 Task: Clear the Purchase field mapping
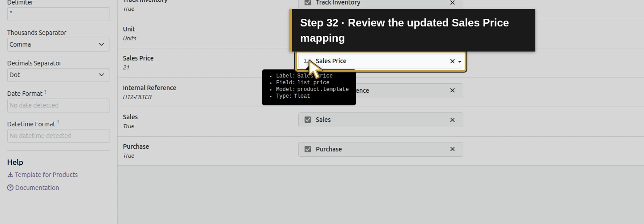pyautogui.click(x=452, y=149)
